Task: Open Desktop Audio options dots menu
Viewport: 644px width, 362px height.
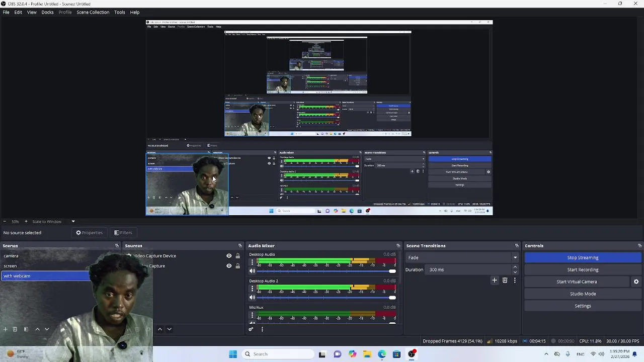Action: pyautogui.click(x=252, y=262)
